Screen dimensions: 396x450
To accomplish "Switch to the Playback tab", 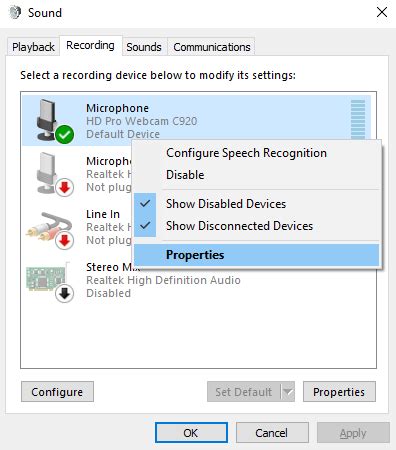I will point(33,47).
